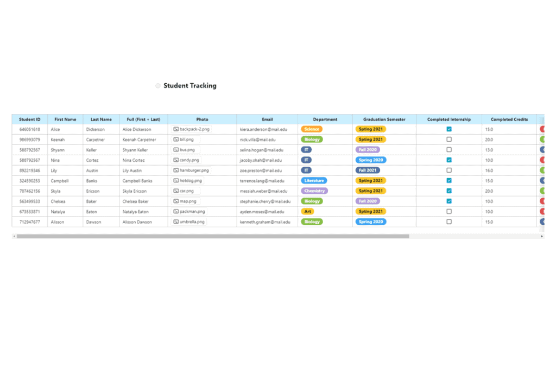Open the Chemistry department tag for Skyla

pos(314,191)
